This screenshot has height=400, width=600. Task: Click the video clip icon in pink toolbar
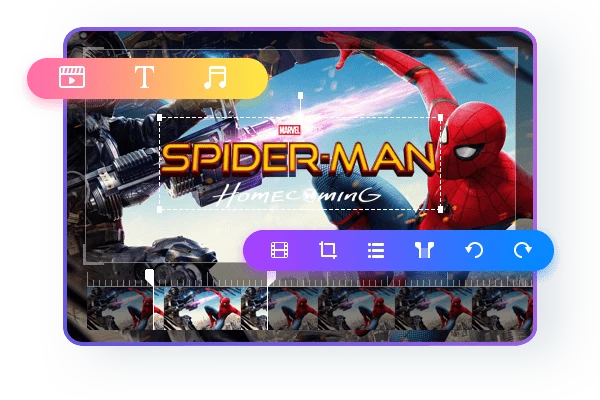[x=72, y=77]
